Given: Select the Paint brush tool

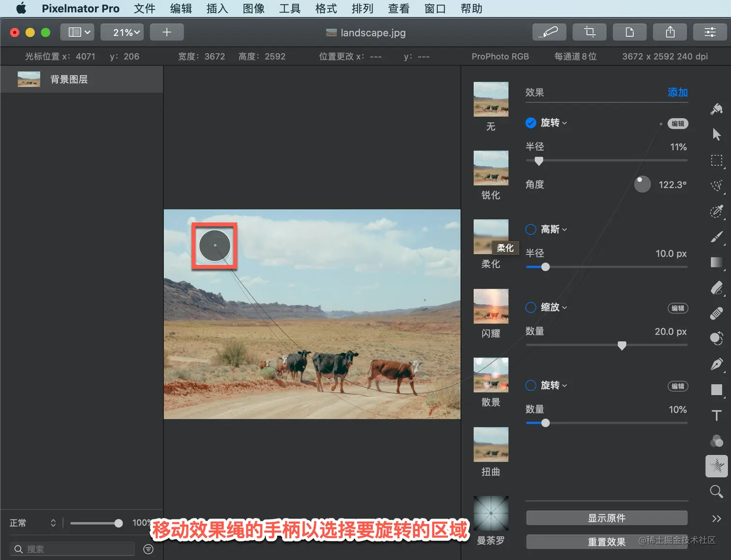Looking at the screenshot, I should (716, 237).
